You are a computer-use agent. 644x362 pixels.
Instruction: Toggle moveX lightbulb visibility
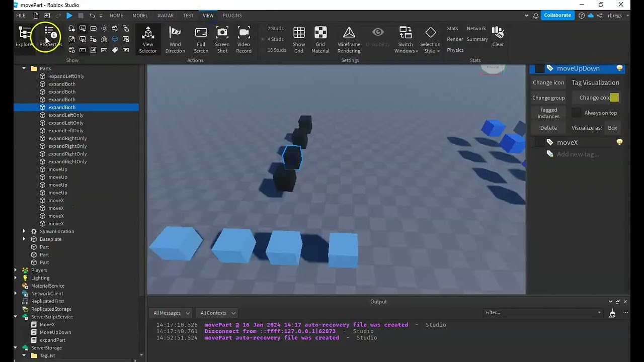click(619, 142)
